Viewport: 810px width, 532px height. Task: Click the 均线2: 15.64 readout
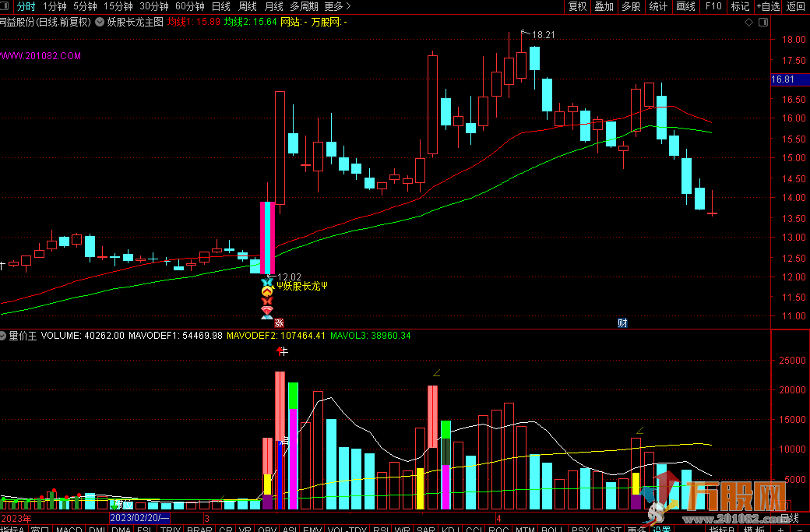pos(251,23)
